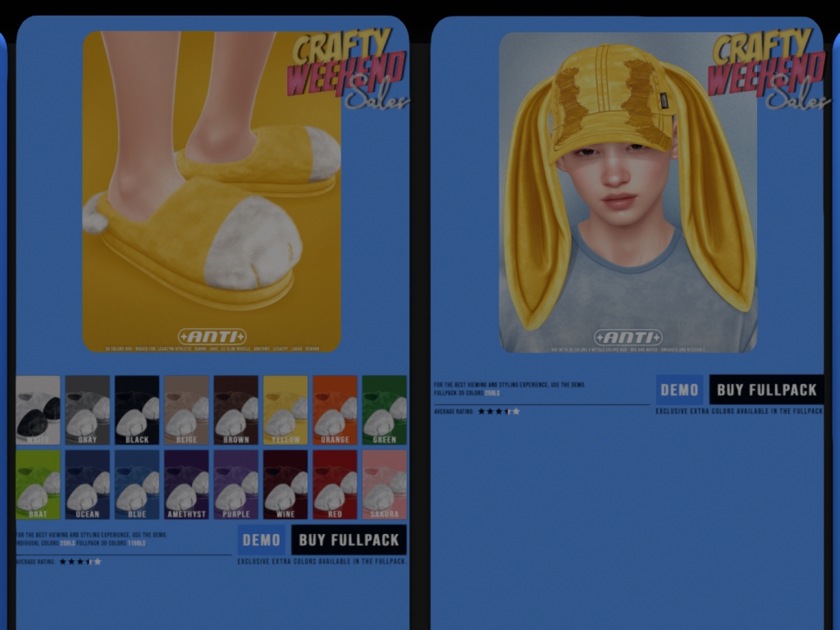Click hat 'Fullpack 35 colors' pricing text
The height and width of the screenshot is (630, 840).
click(467, 393)
